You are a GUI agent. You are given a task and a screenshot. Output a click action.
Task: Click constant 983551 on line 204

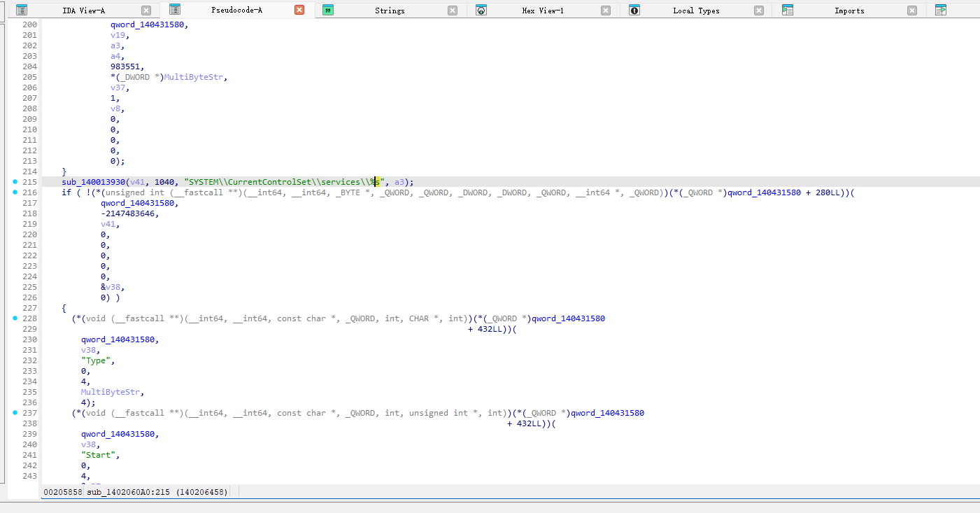point(125,66)
